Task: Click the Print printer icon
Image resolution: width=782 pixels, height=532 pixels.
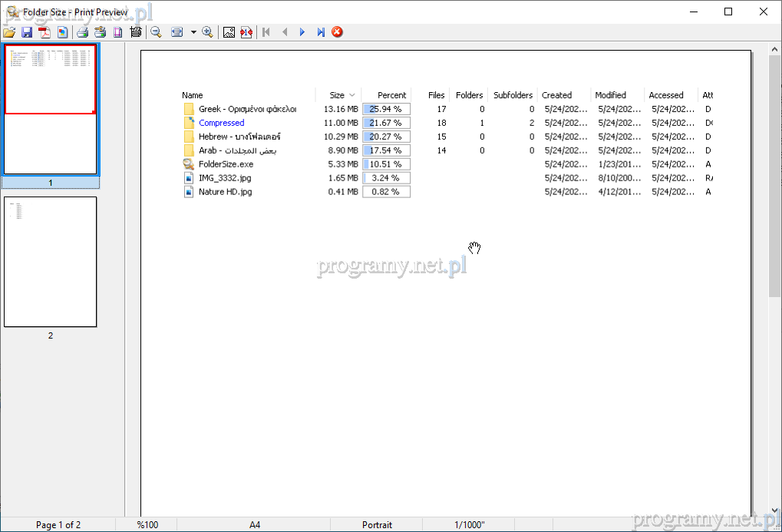Action: click(82, 32)
